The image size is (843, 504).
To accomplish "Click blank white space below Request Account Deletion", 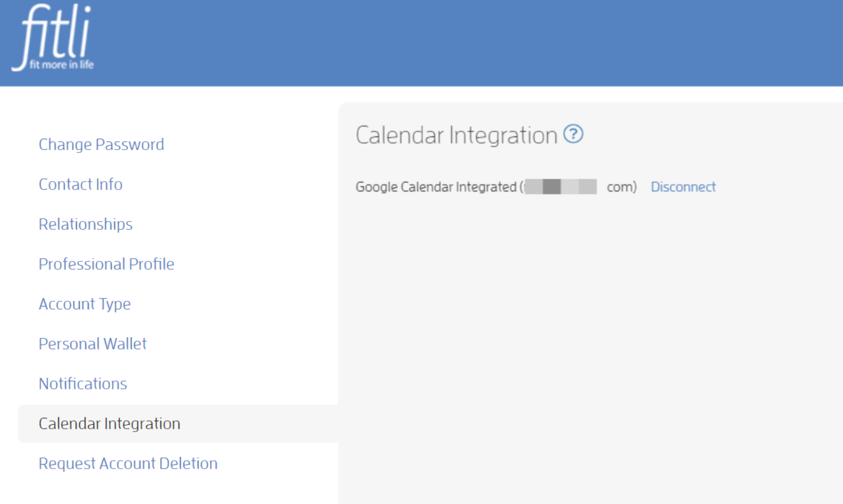I will pyautogui.click(x=171, y=491).
